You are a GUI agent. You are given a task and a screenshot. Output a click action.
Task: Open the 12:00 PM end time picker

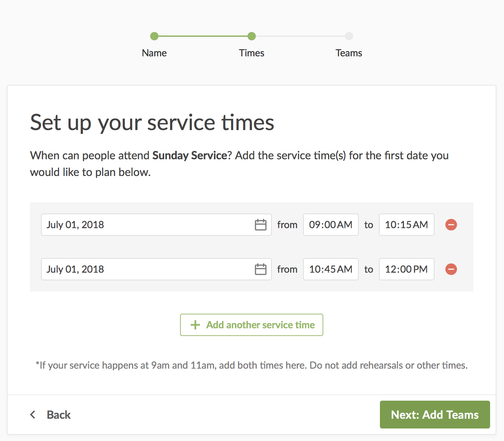pyautogui.click(x=406, y=269)
